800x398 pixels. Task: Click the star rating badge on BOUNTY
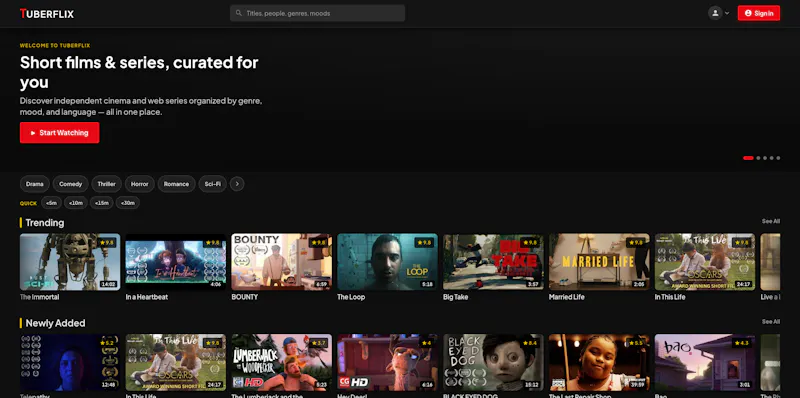318,243
